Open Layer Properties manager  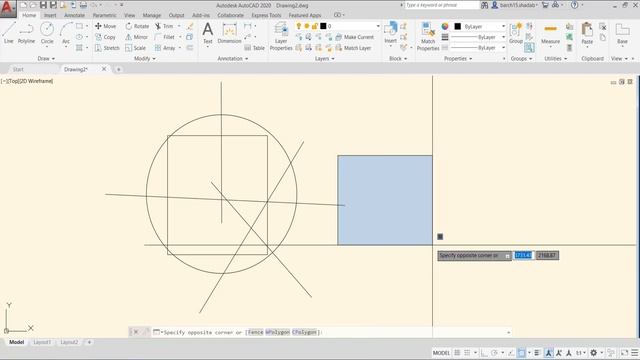[281, 36]
